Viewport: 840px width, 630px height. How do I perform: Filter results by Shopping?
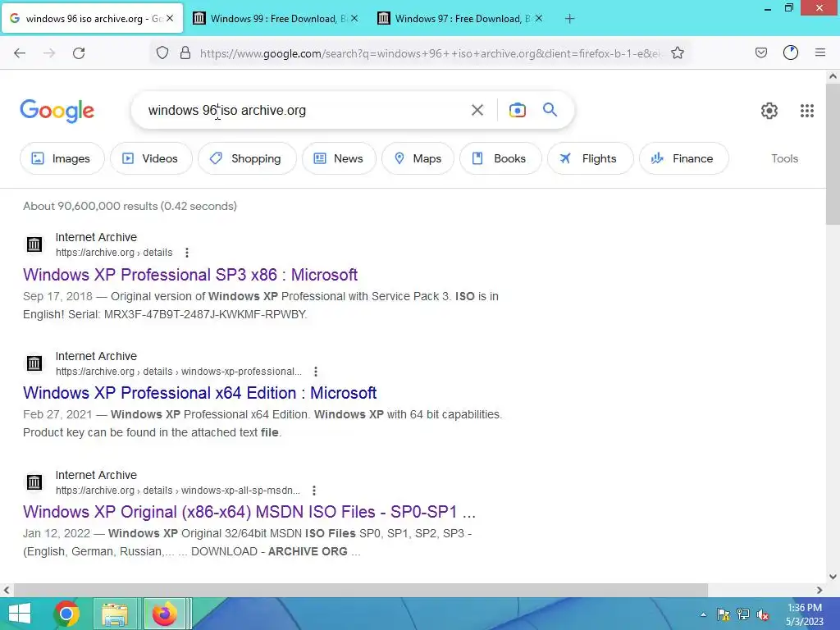pos(247,158)
